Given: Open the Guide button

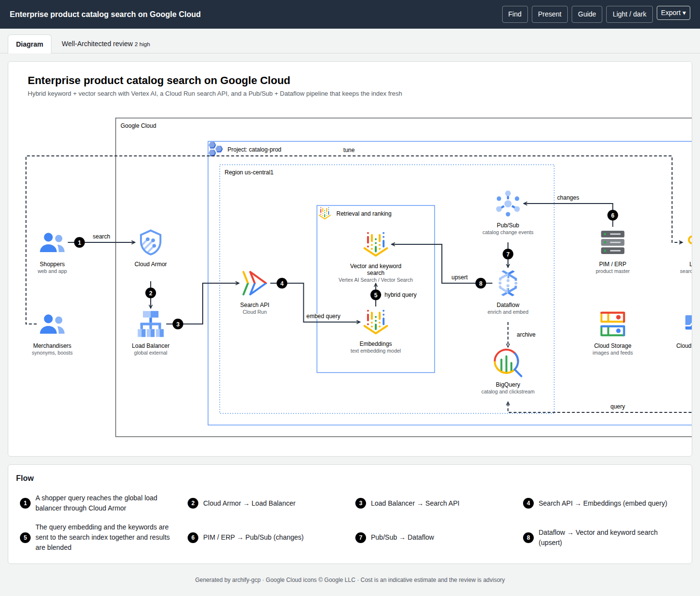Looking at the screenshot, I should (x=587, y=14).
